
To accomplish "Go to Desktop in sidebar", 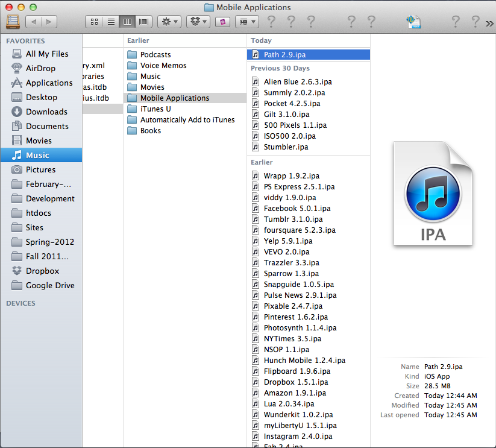I will 41,97.
